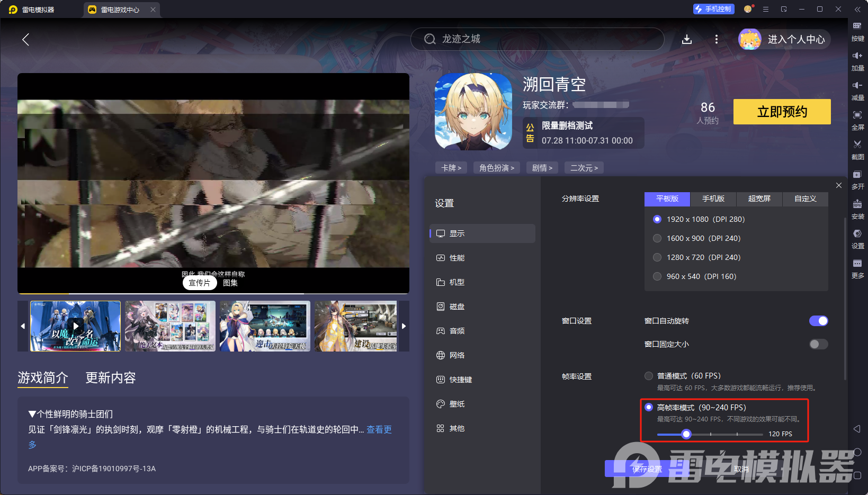Click the 截图 screenshot scissors icon
Viewport: 868px width, 495px height.
[x=857, y=144]
